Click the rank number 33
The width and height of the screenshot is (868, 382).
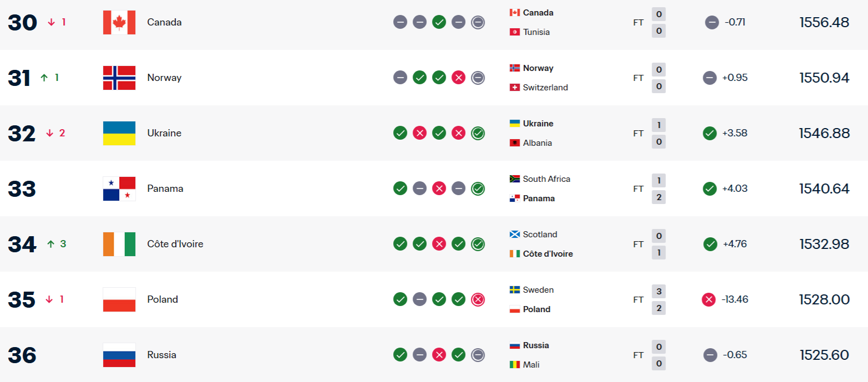(22, 189)
